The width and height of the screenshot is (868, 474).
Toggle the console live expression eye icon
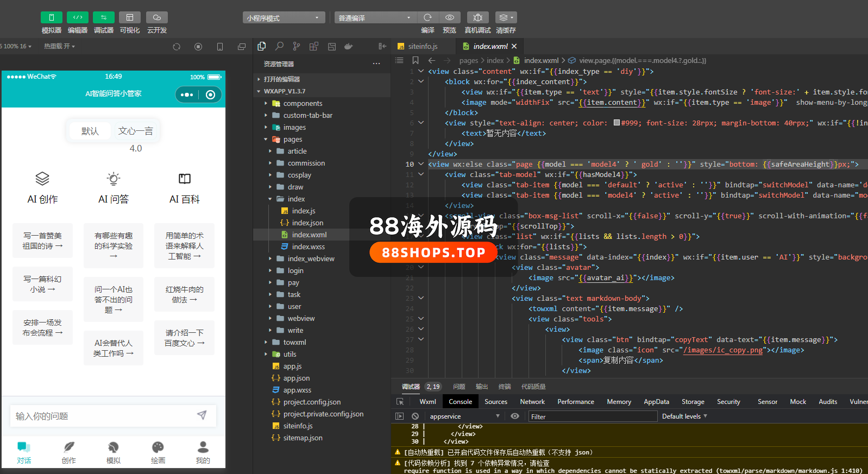tap(515, 416)
